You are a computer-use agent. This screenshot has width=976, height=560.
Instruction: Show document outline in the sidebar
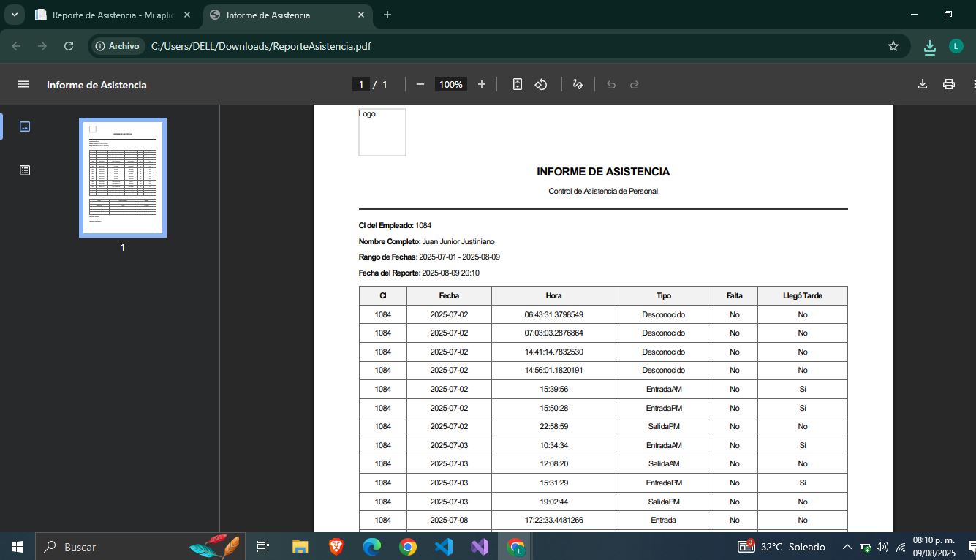(x=25, y=170)
